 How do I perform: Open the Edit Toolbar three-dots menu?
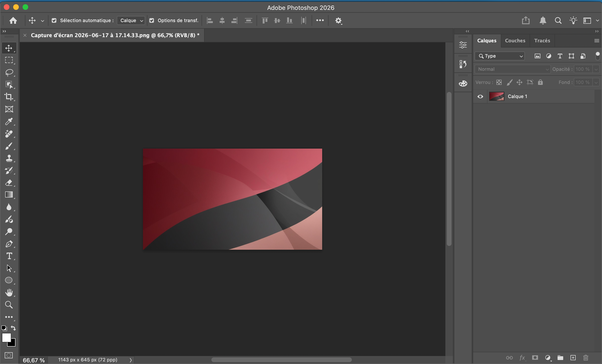point(9,317)
